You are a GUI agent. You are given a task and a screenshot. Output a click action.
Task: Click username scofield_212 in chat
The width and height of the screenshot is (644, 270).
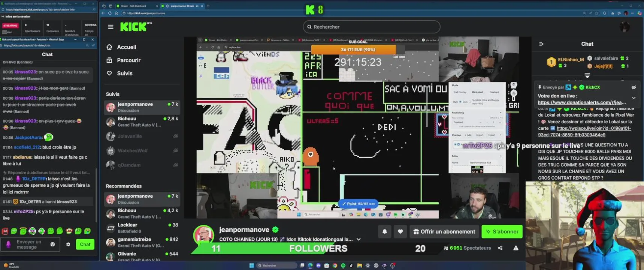[27, 147]
